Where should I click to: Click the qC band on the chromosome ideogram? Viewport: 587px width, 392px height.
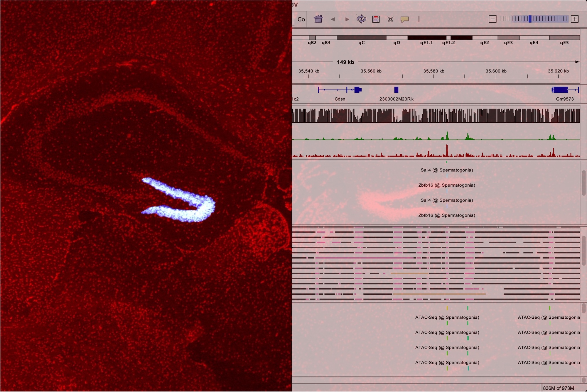pos(361,38)
